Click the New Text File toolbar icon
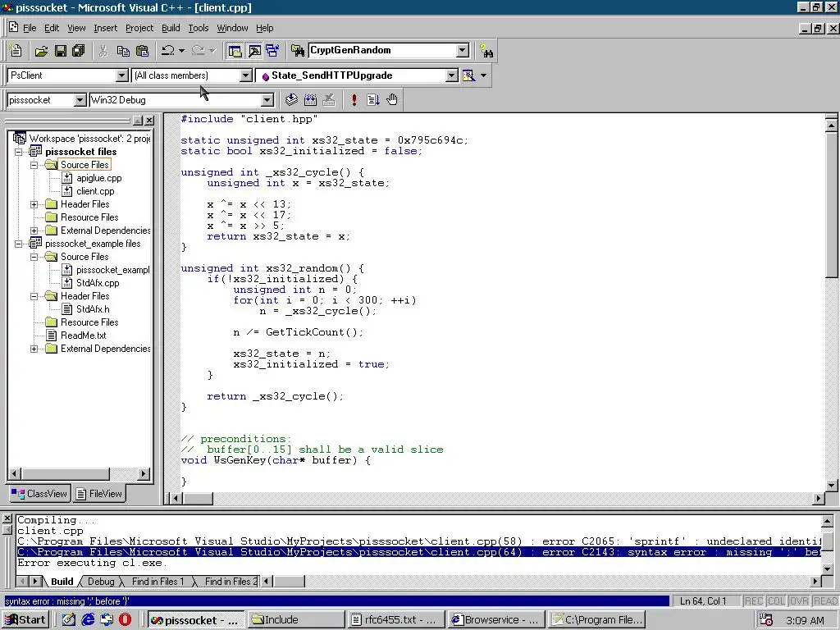The image size is (840, 630). 16,51
